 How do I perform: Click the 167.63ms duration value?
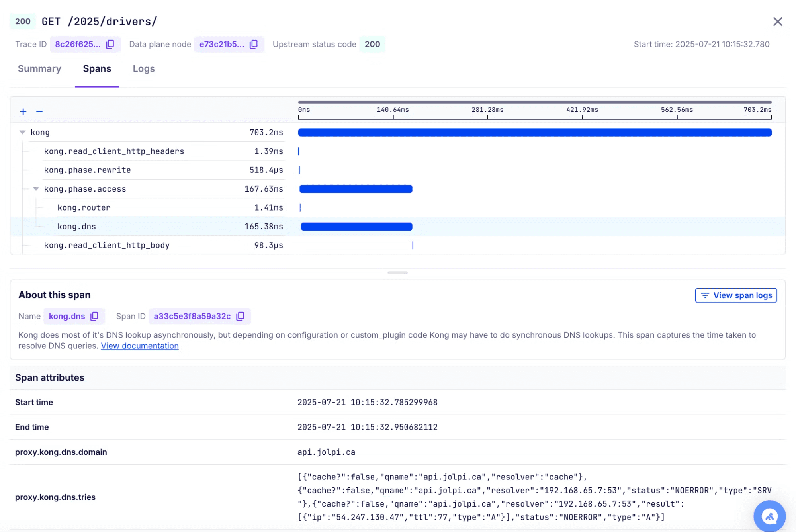pyautogui.click(x=264, y=189)
